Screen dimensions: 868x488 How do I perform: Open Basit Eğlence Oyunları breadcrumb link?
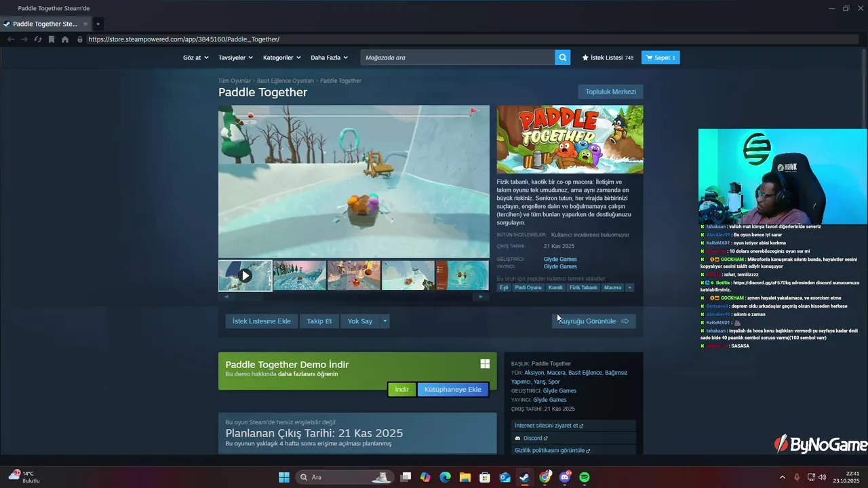[x=285, y=81]
